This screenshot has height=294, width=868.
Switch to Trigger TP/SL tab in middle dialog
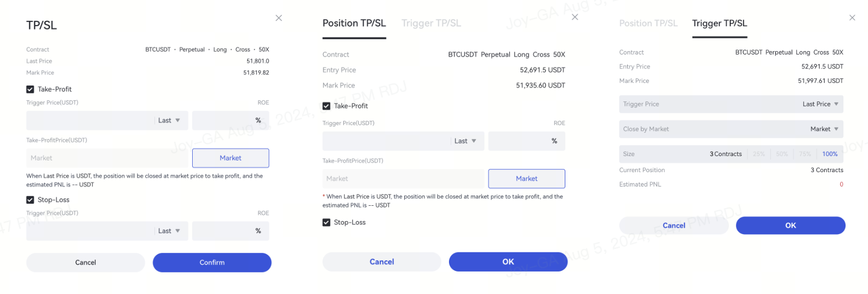coord(431,24)
